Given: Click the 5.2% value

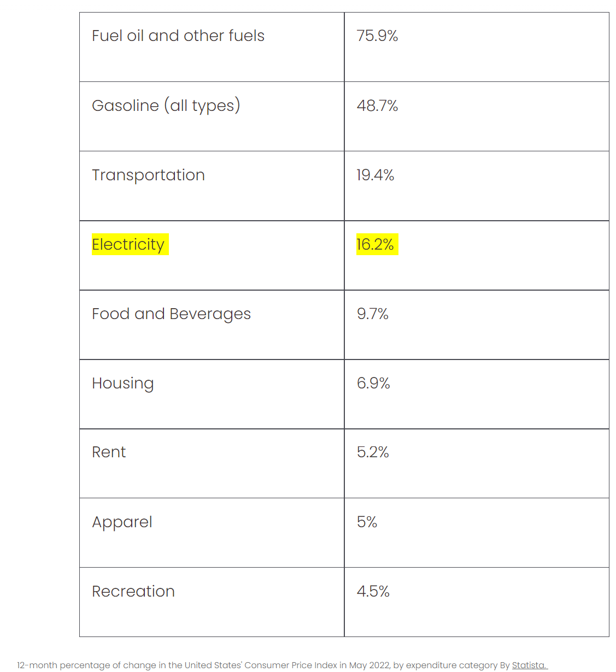Looking at the screenshot, I should click(373, 452).
